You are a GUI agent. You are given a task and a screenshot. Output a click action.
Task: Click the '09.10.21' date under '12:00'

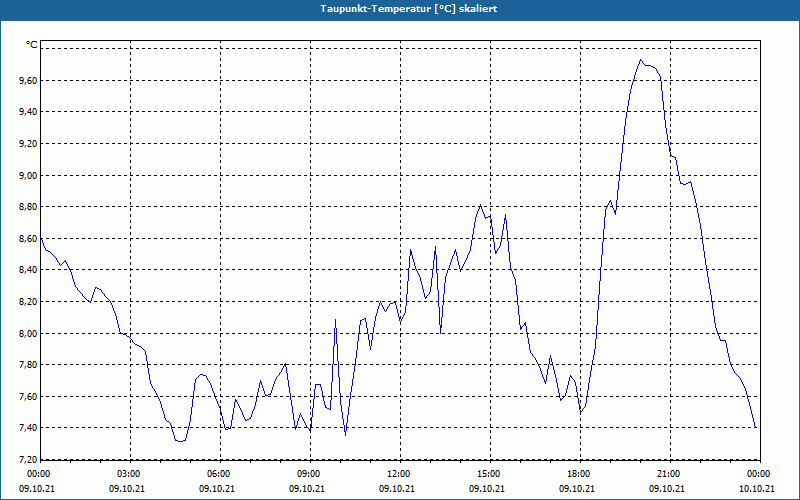[x=397, y=488]
